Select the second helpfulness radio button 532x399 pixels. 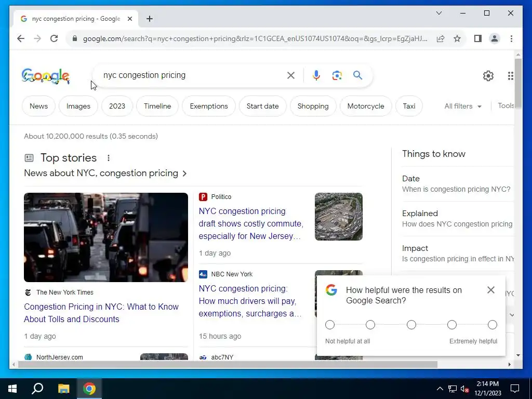click(x=370, y=325)
